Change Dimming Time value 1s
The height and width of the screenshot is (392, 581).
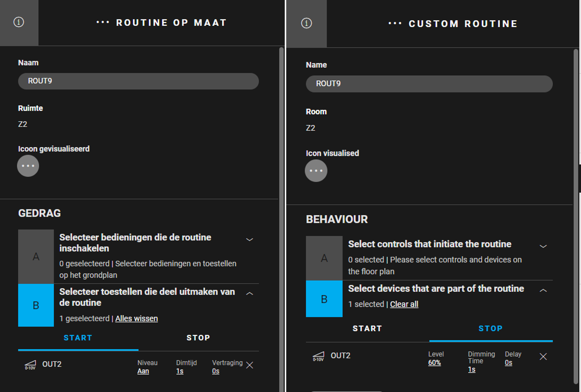(x=472, y=370)
